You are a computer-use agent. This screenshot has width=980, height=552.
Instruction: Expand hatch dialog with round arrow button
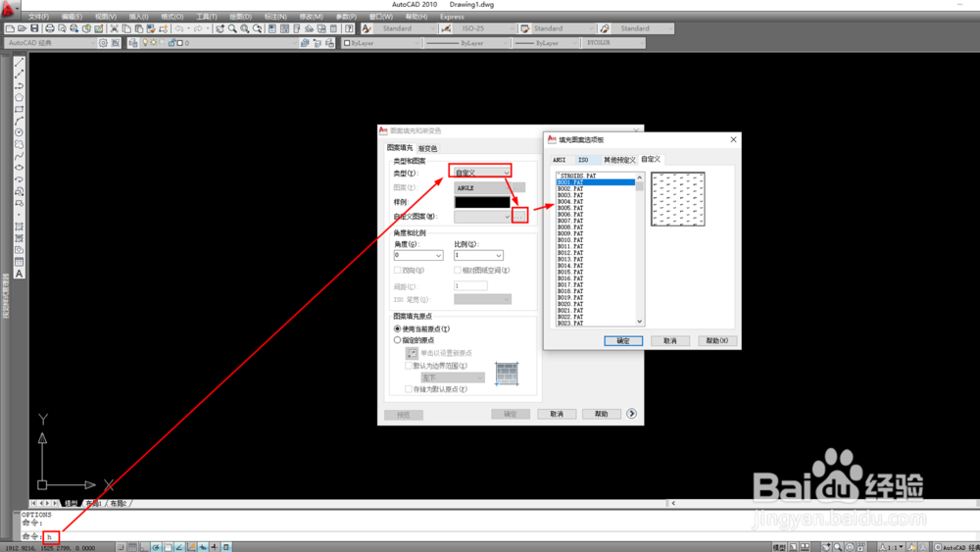click(631, 413)
